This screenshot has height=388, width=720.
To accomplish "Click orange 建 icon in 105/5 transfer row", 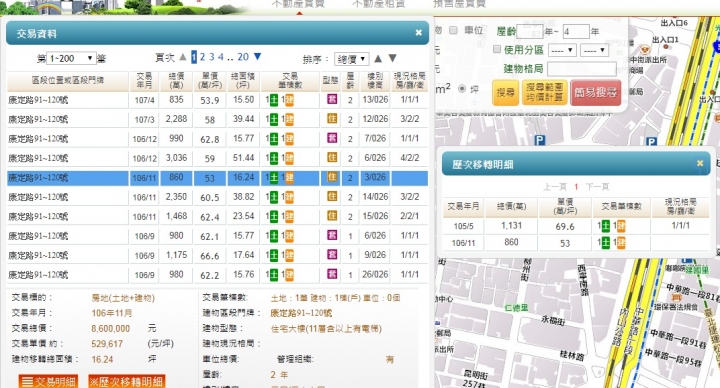I will [621, 225].
